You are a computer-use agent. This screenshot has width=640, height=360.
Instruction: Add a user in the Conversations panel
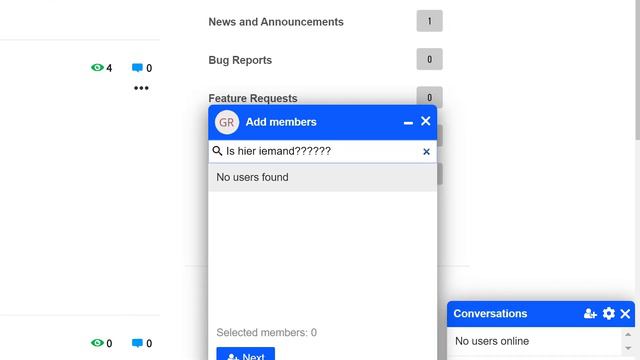[x=590, y=313]
